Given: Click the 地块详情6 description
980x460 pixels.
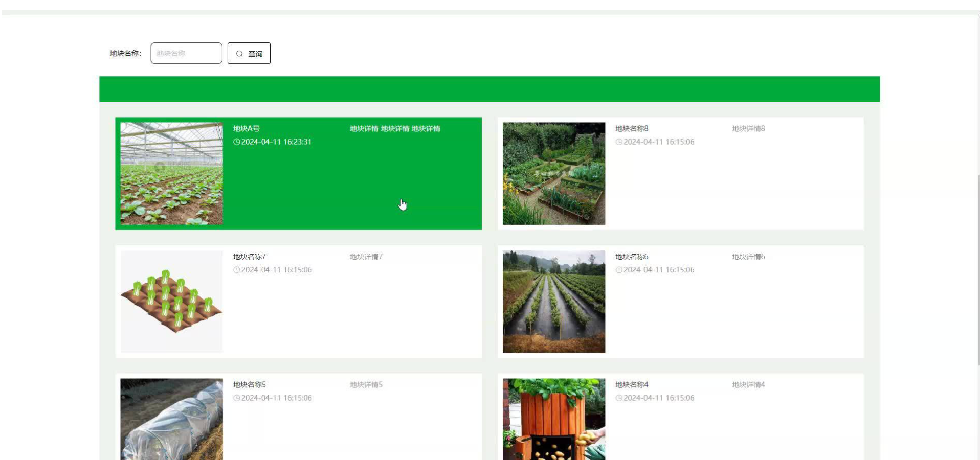Looking at the screenshot, I should (x=748, y=257).
